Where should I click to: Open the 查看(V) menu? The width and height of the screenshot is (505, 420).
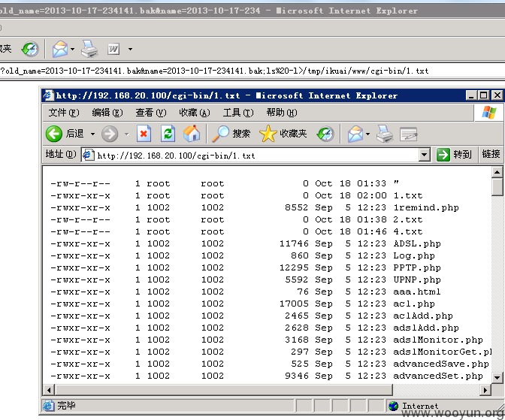tap(151, 113)
